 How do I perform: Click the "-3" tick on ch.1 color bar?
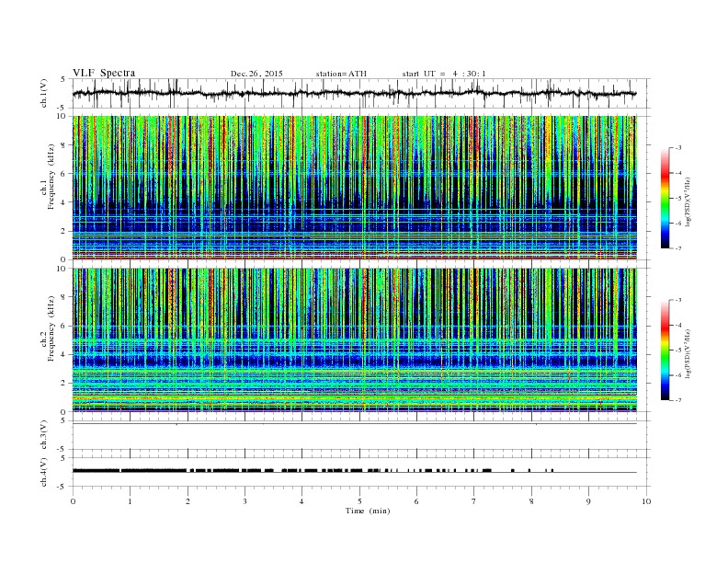point(678,148)
